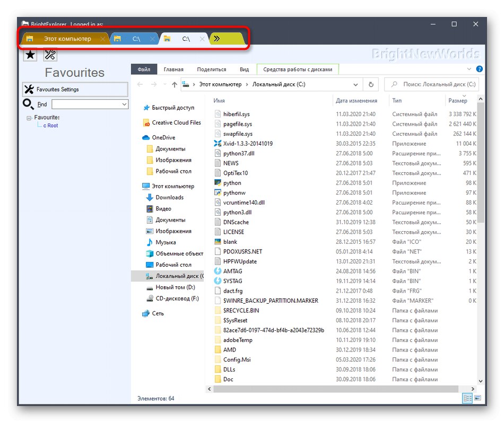Viewport: 504px width, 423px height.
Task: Switch to details view icon
Action: click(x=467, y=399)
